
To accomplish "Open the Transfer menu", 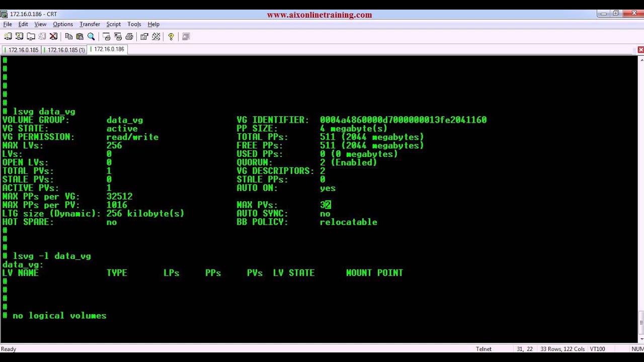I will [90, 24].
